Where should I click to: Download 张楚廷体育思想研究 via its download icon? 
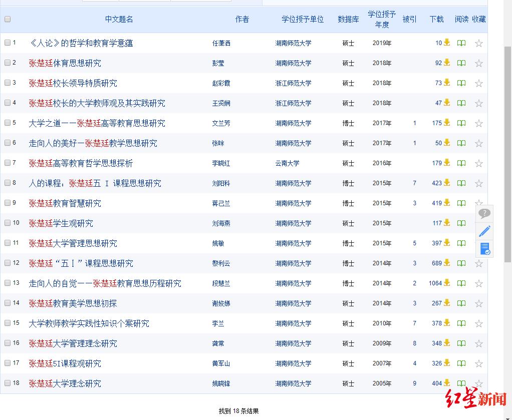point(447,63)
